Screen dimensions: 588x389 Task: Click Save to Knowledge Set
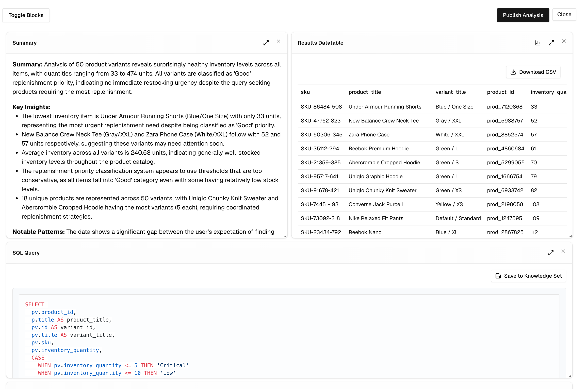point(529,276)
